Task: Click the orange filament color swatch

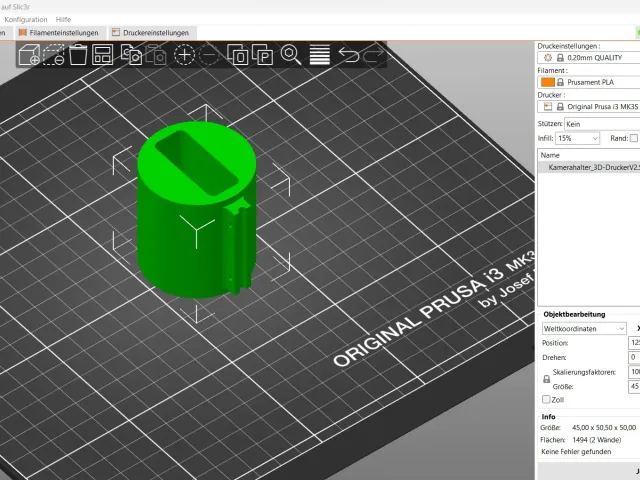Action: (x=547, y=82)
